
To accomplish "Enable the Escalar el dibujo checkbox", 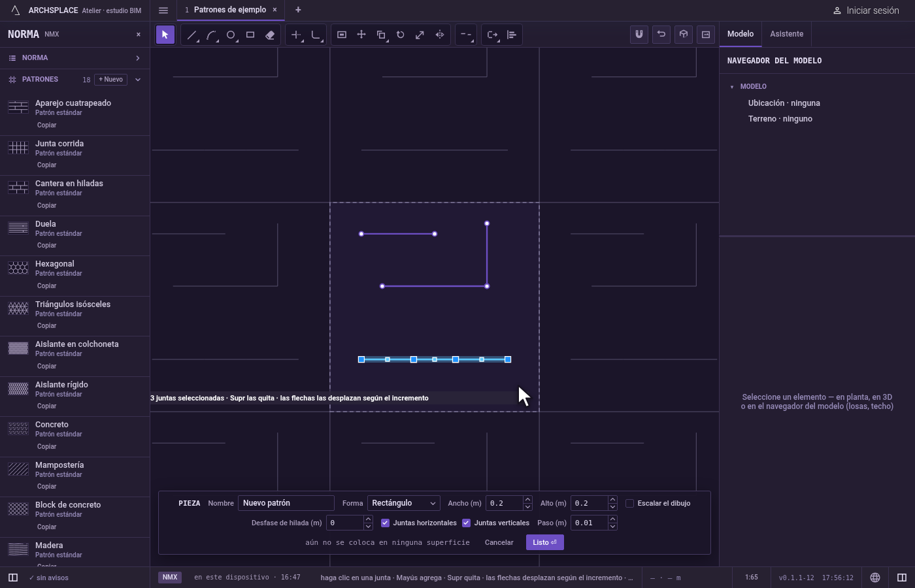I will pyautogui.click(x=630, y=503).
